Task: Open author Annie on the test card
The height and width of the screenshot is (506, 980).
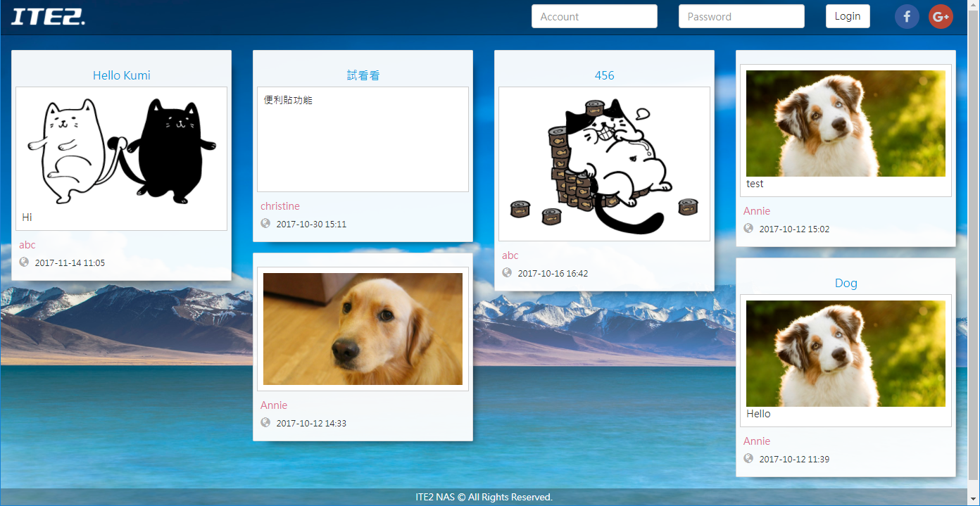Action: click(757, 211)
